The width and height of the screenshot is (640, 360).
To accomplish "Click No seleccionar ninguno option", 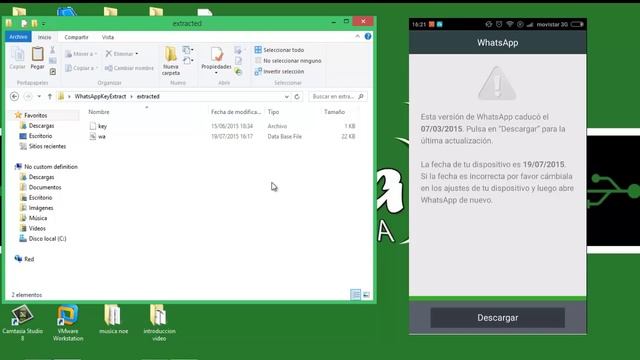I will click(288, 60).
